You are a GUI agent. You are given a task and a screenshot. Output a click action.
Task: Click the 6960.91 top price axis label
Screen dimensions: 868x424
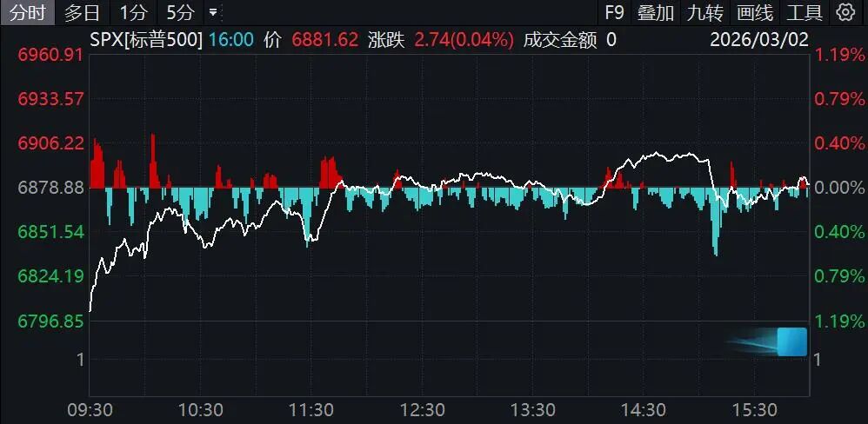coord(50,55)
